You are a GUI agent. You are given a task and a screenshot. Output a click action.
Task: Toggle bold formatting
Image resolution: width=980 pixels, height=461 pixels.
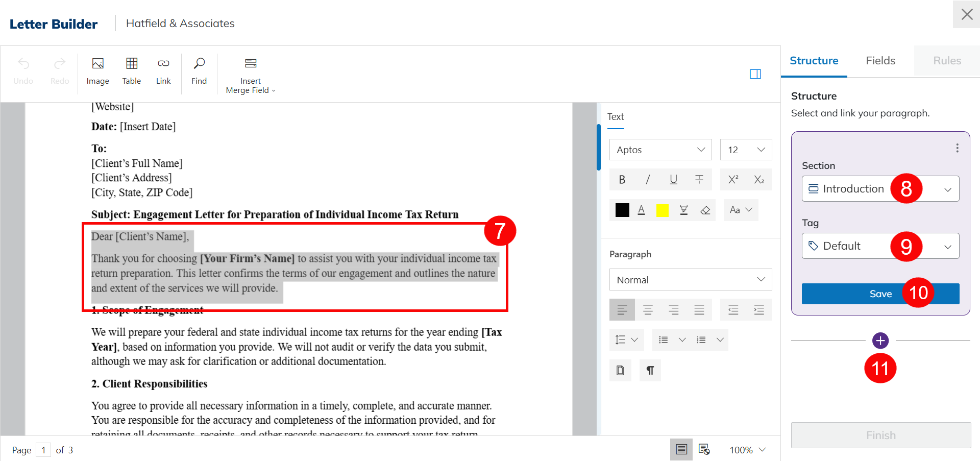click(x=622, y=180)
